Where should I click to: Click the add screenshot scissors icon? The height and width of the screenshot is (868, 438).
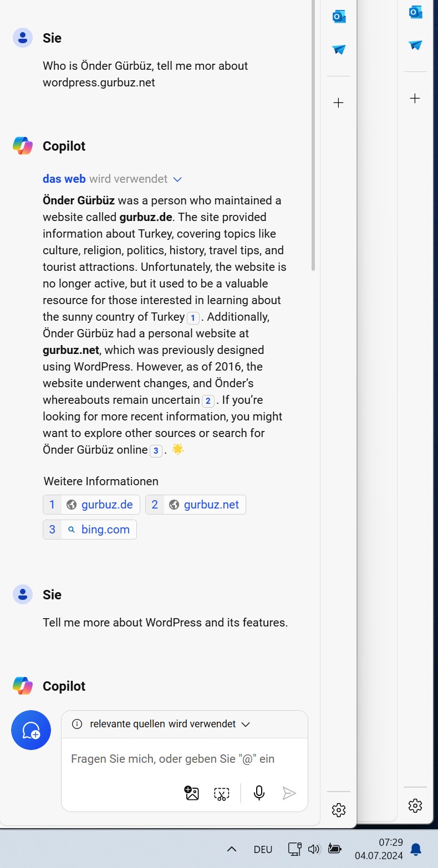[x=221, y=794]
